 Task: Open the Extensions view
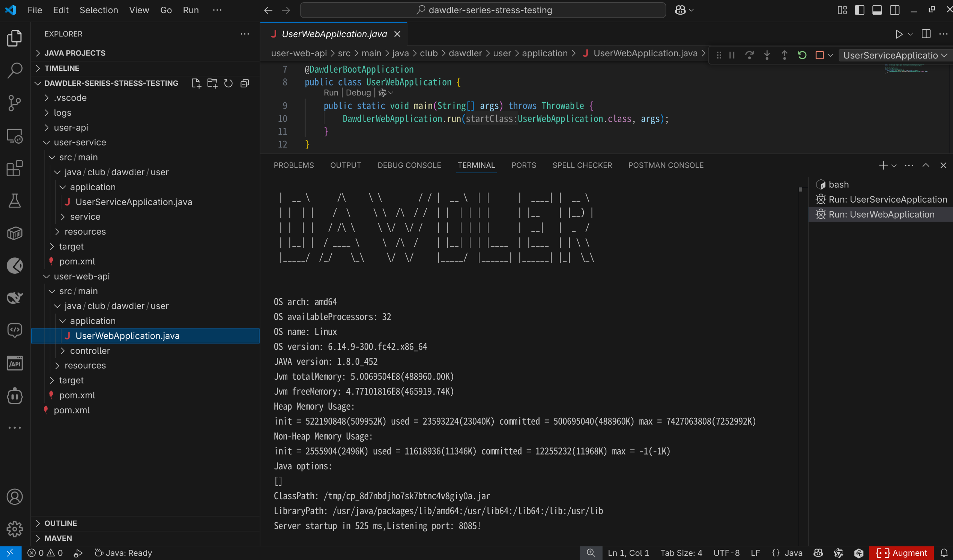14,168
